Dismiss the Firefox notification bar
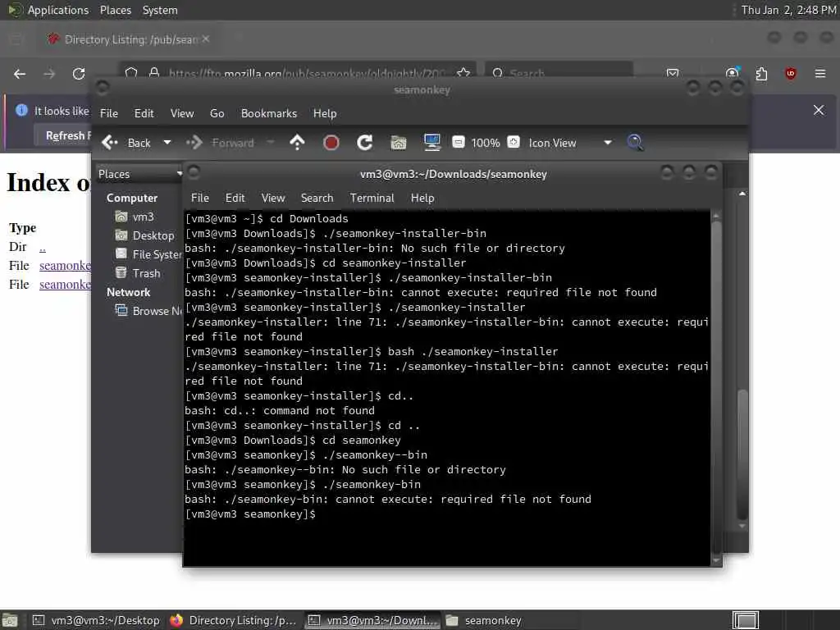This screenshot has width=840, height=630. coord(819,110)
